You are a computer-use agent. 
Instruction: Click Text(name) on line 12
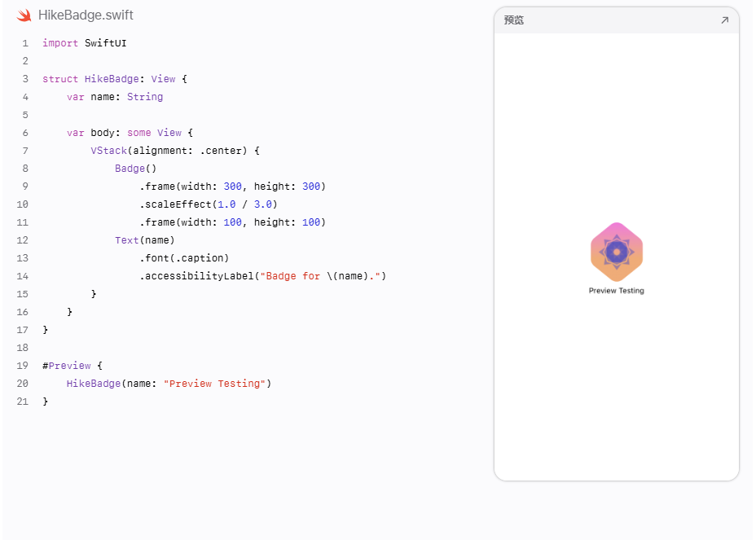145,240
